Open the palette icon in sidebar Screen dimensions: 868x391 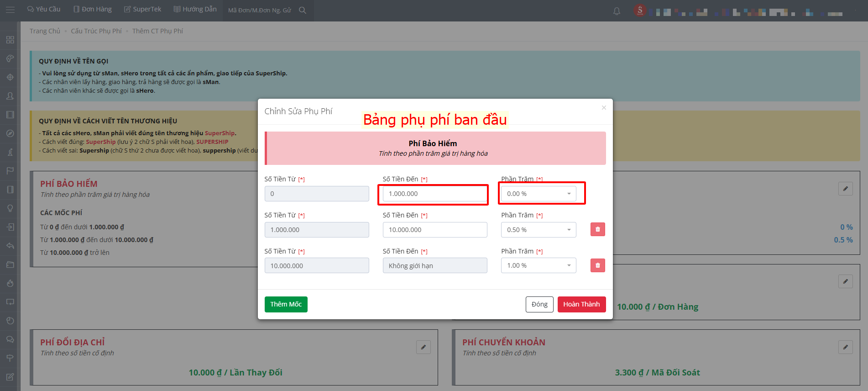[x=10, y=58]
